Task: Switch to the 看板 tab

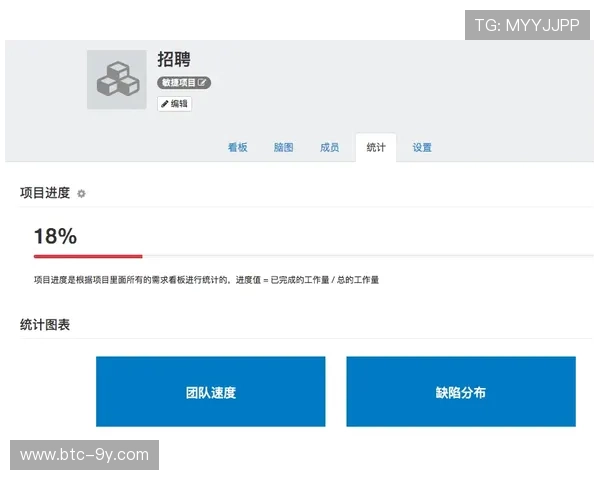Action: (238, 147)
